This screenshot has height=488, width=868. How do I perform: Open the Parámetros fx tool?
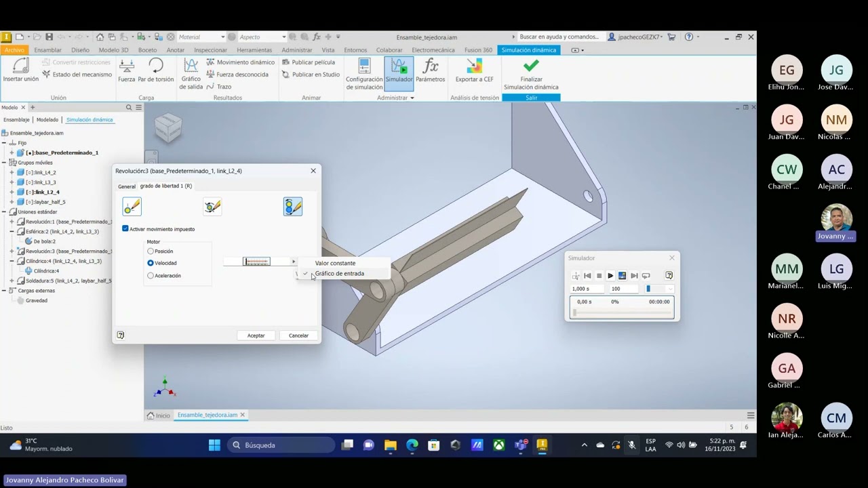(x=430, y=70)
